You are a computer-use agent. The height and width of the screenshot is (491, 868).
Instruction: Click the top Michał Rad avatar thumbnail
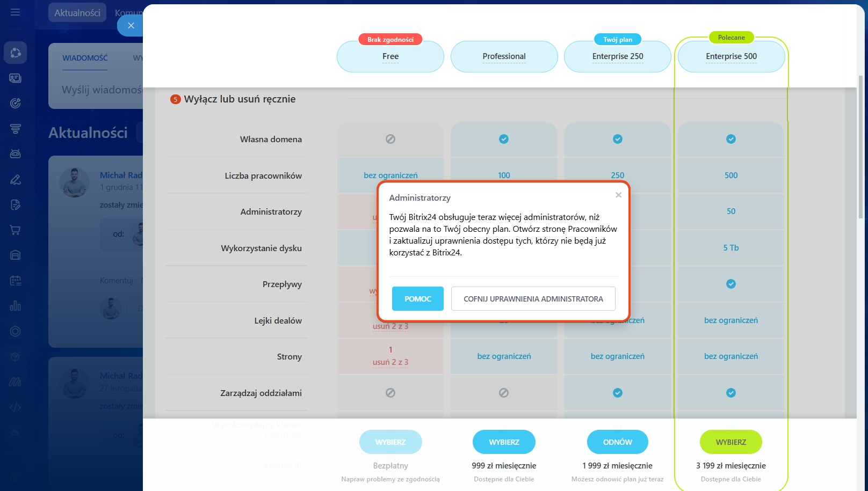[x=74, y=182]
